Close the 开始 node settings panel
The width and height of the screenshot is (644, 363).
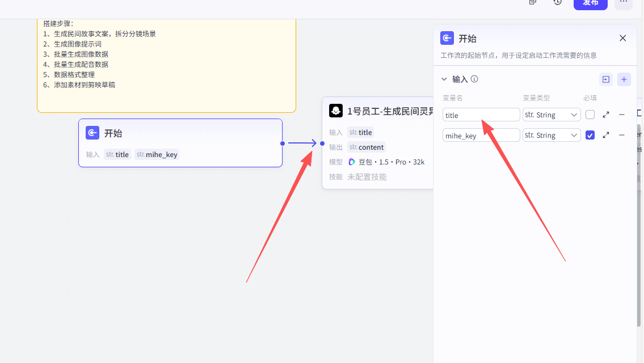coord(622,38)
